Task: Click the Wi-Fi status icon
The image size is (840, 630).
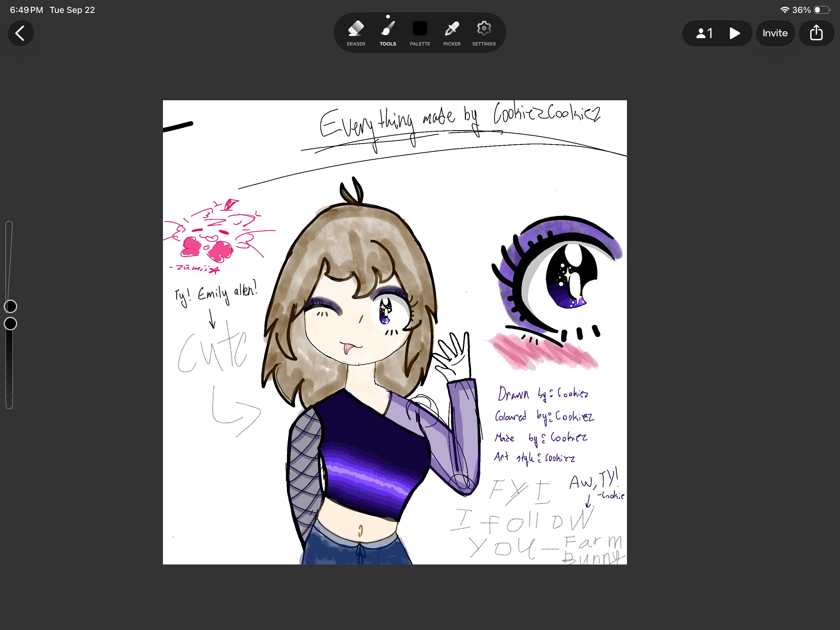Action: 785,10
